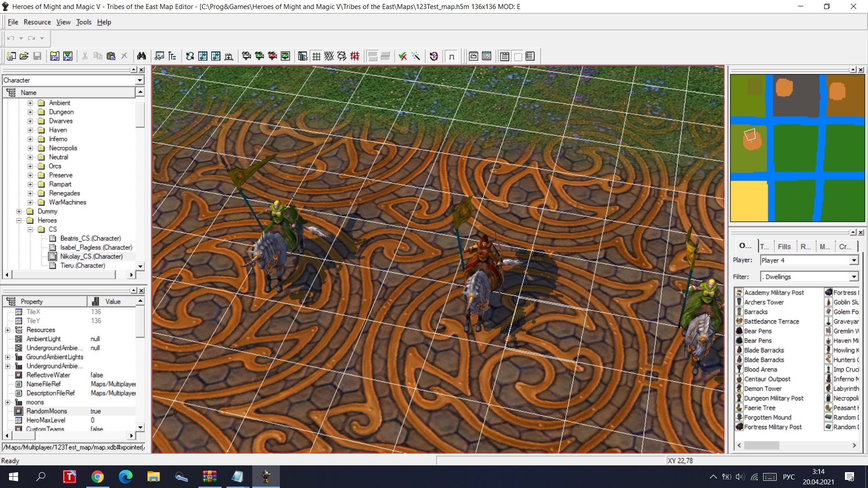
Task: Expand the Resources property
Action: [8, 330]
